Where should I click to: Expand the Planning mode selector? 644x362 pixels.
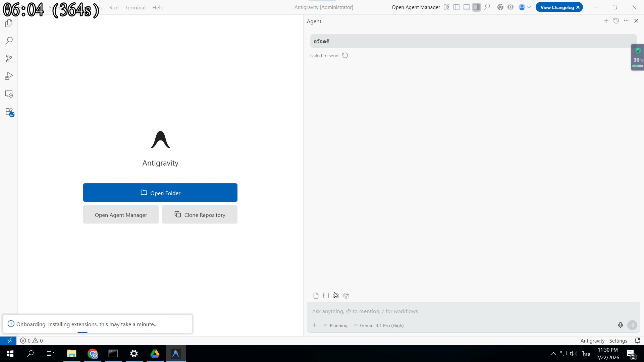pyautogui.click(x=335, y=325)
